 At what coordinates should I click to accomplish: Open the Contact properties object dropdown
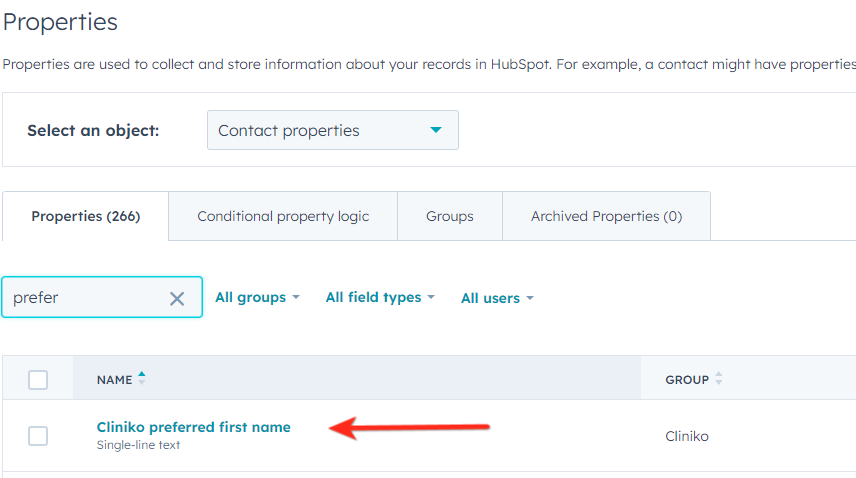tap(332, 130)
